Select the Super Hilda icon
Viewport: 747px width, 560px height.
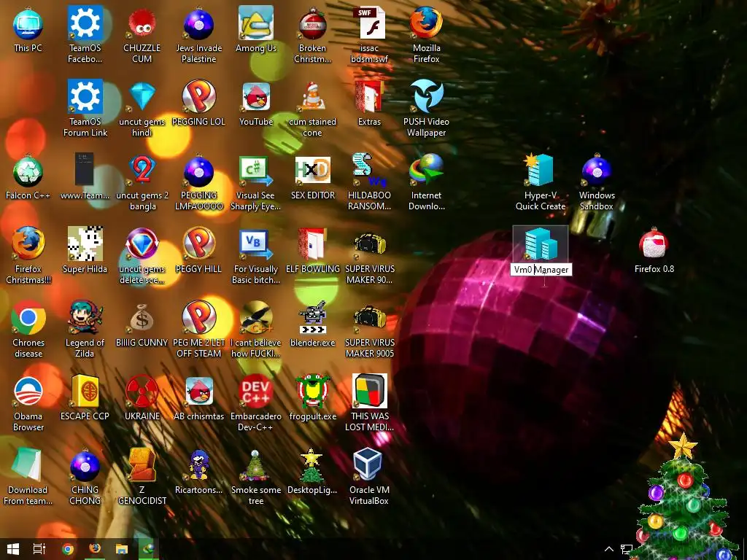(85, 244)
